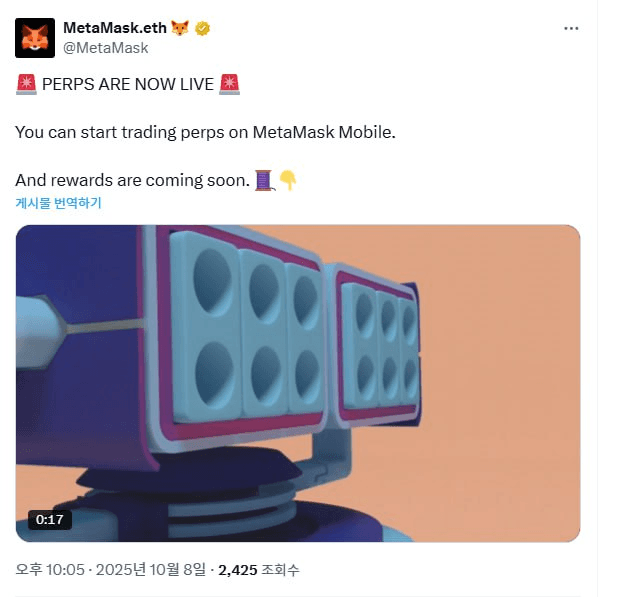
Task: Click the siren emoji after LIVE
Action: [x=229, y=84]
